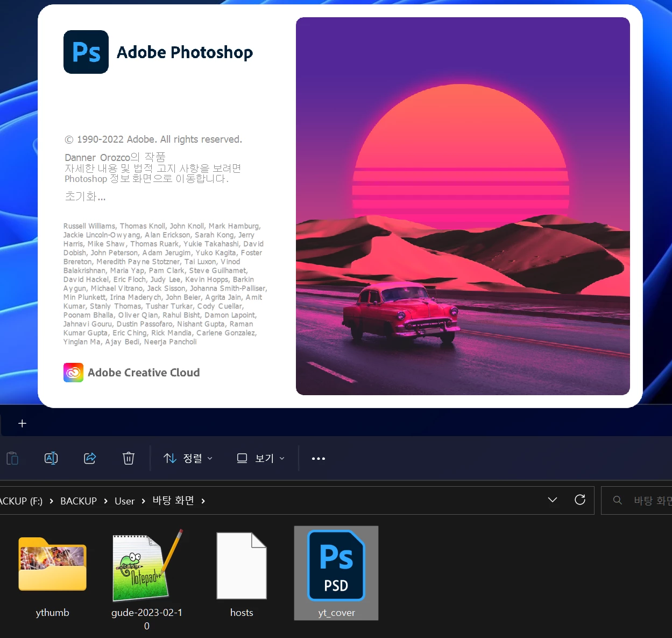Click the Rename icon in toolbar
The width and height of the screenshot is (672, 638).
point(51,458)
